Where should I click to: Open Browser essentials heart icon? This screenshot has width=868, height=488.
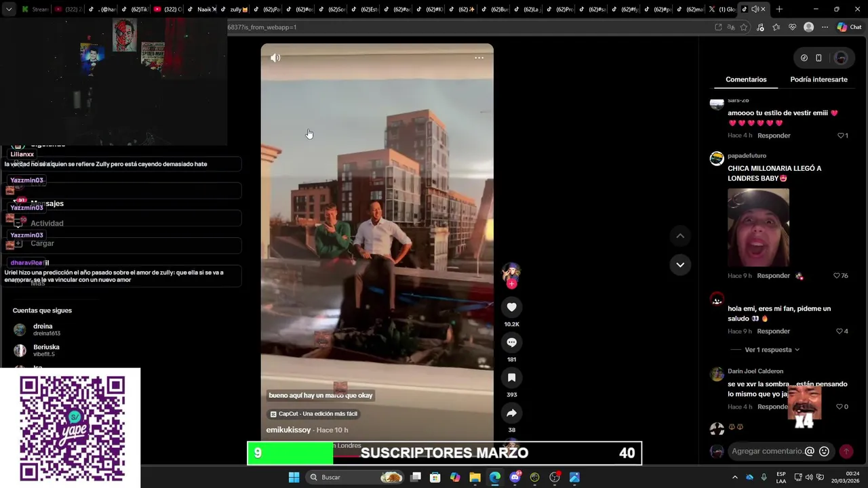pos(792,27)
